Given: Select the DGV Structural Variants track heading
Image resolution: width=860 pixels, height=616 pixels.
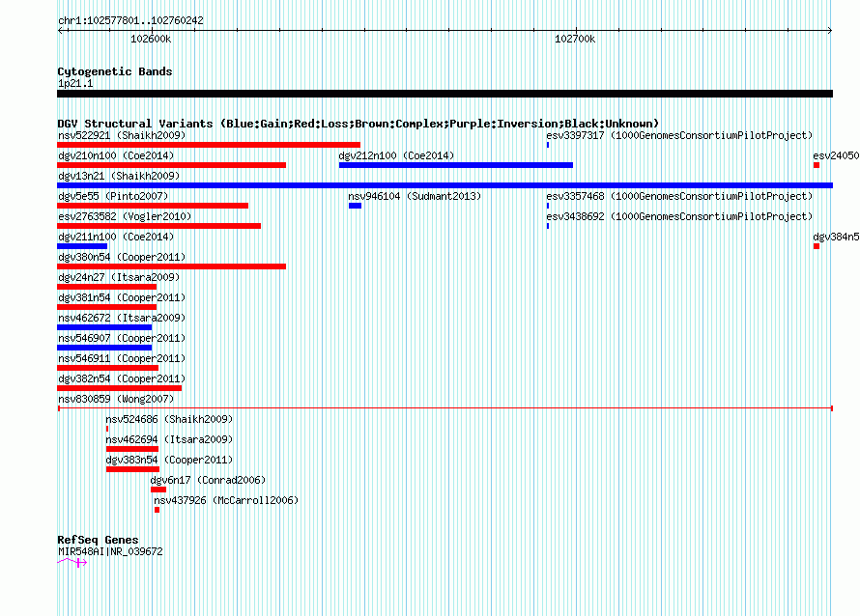Looking at the screenshot, I should click(x=358, y=124).
